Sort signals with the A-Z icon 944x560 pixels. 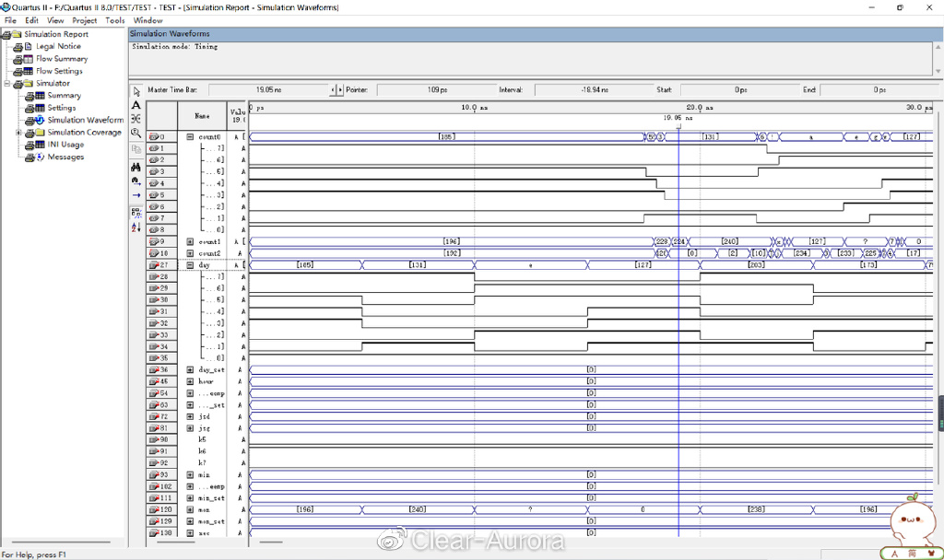click(136, 227)
